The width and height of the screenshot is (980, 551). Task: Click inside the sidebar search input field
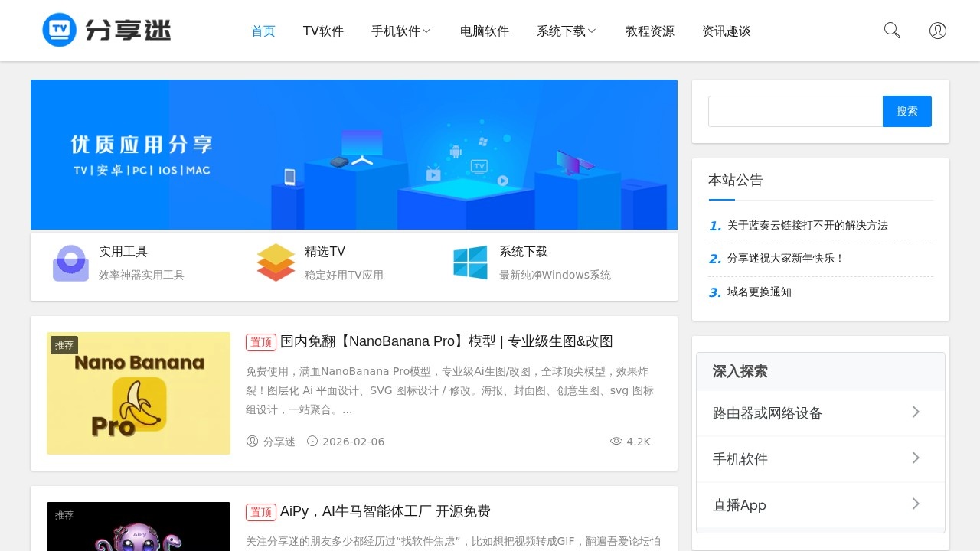[795, 111]
